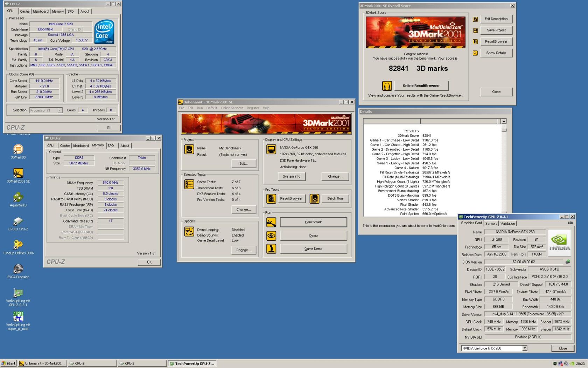Click the eye icon beside the Demo button
The width and height of the screenshot is (588, 368).
[271, 236]
